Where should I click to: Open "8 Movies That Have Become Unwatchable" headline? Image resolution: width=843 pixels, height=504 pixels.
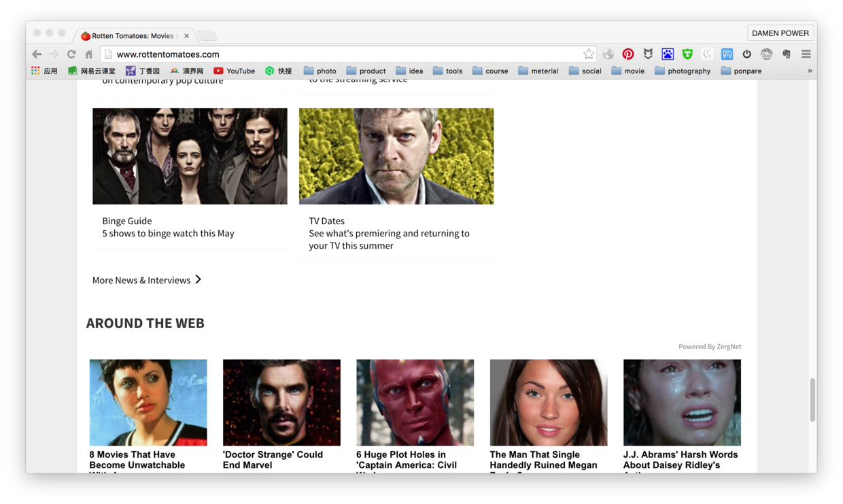click(x=137, y=461)
